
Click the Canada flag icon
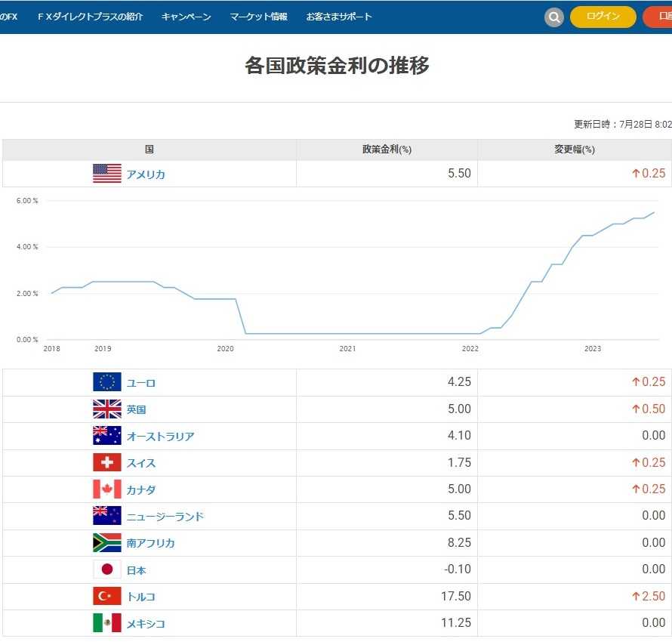coord(106,489)
